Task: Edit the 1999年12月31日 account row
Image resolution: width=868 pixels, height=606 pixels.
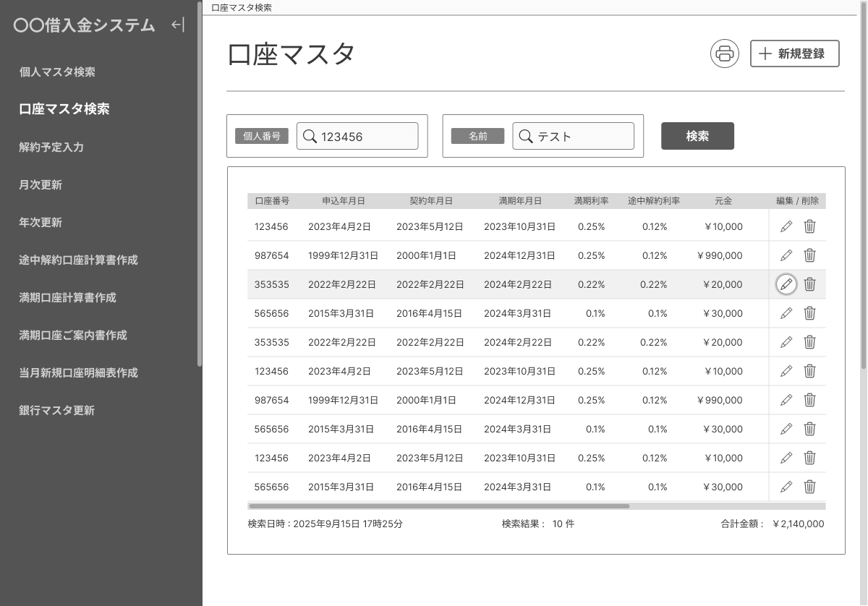Action: [x=786, y=255]
